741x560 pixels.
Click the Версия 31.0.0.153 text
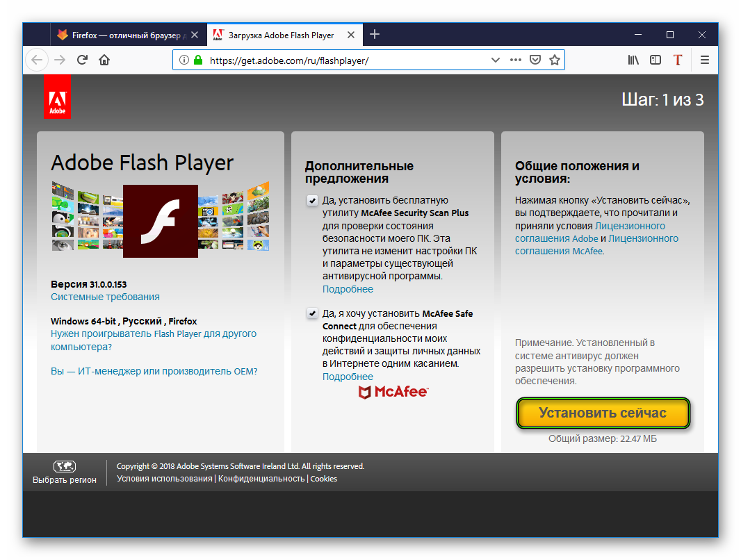tap(89, 285)
